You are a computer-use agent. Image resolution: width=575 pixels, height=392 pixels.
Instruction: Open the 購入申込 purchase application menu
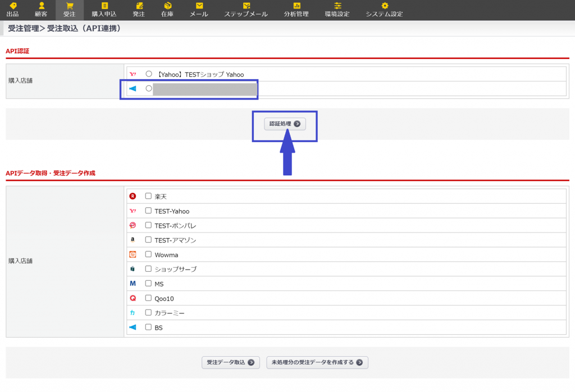pyautogui.click(x=104, y=10)
